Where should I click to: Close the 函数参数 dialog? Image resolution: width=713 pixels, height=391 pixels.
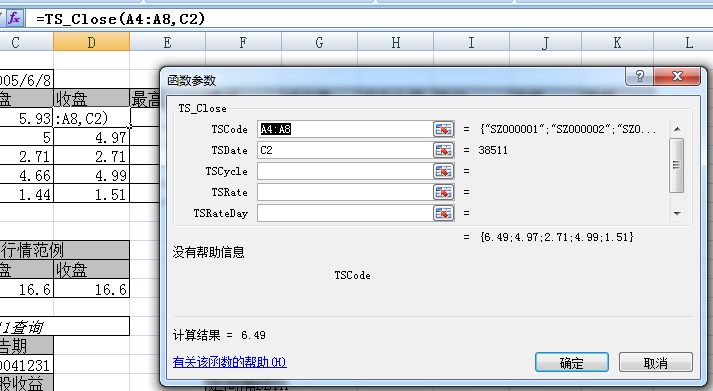pyautogui.click(x=677, y=76)
